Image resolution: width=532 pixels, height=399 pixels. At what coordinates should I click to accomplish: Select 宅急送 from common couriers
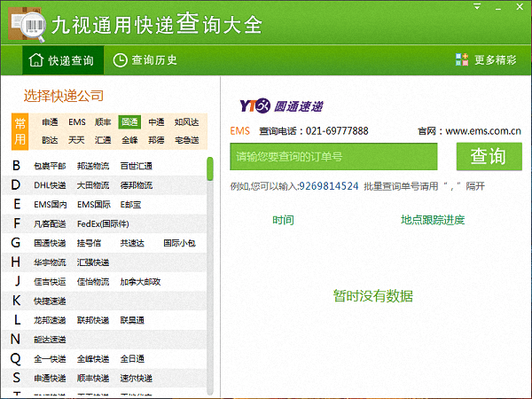pos(187,140)
